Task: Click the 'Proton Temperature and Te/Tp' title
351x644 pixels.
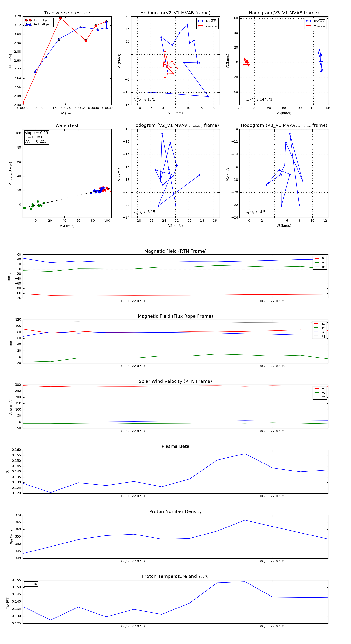Action: tap(175, 576)
